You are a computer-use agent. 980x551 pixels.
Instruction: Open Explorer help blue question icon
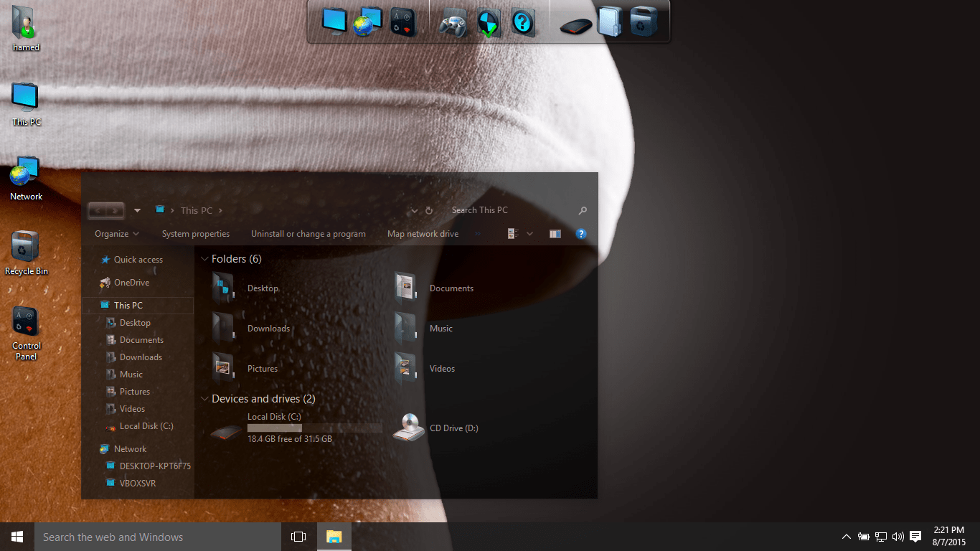click(581, 234)
